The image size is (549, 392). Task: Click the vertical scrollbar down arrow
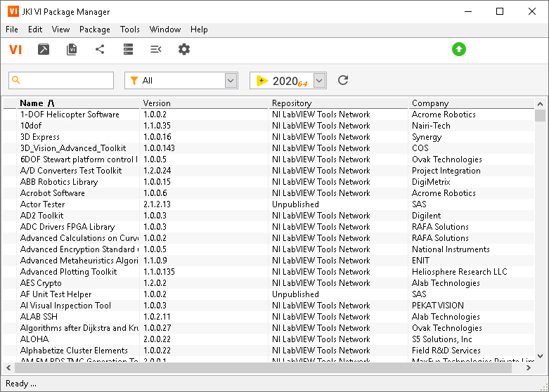(x=540, y=356)
